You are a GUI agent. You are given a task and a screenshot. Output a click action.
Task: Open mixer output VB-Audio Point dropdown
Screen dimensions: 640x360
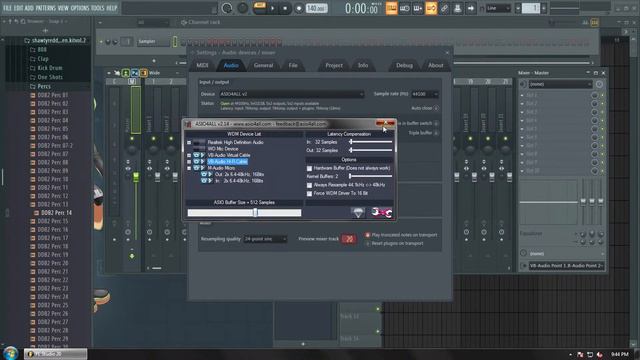tap(566, 266)
